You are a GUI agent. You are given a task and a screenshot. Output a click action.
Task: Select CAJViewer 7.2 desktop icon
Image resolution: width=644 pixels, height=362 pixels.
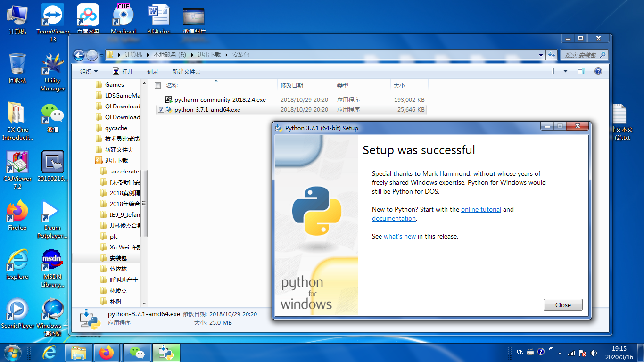click(x=17, y=170)
